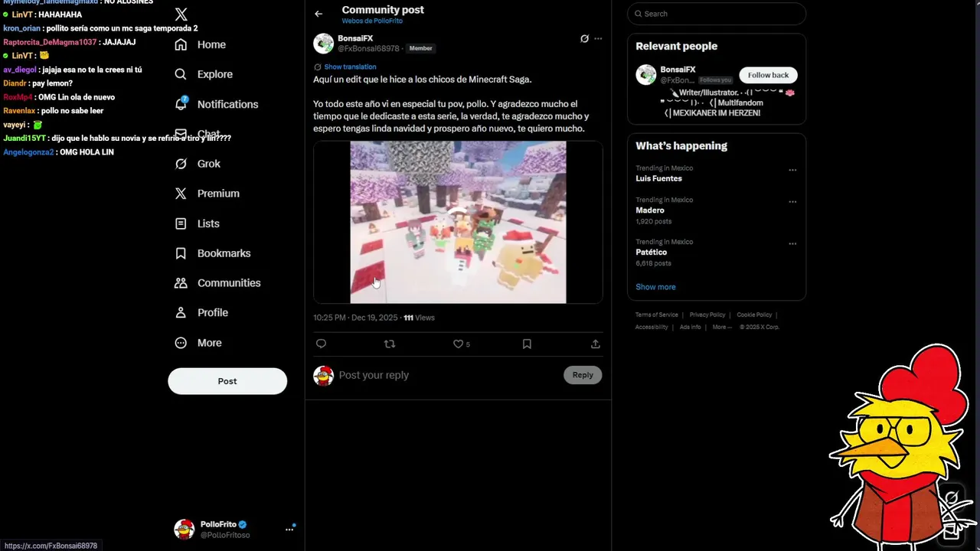980x551 pixels.
Task: Open options for Luis Fuentes trend
Action: (x=792, y=170)
